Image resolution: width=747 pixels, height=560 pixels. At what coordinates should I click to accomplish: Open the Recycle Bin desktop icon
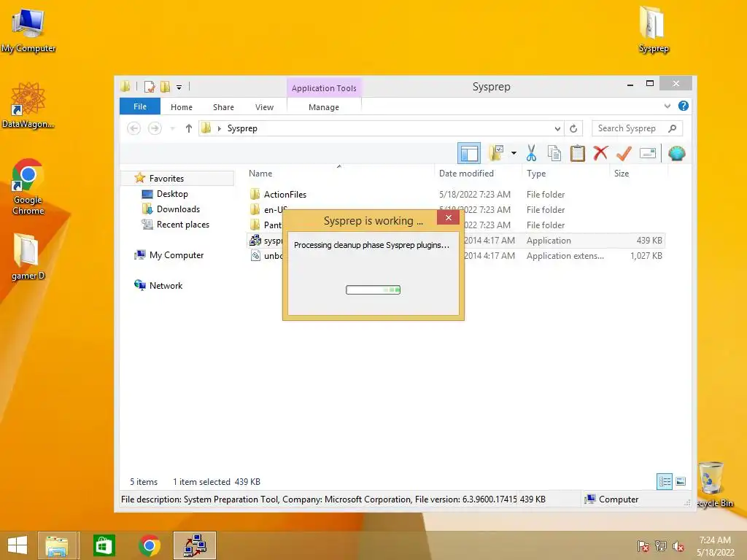tap(713, 485)
